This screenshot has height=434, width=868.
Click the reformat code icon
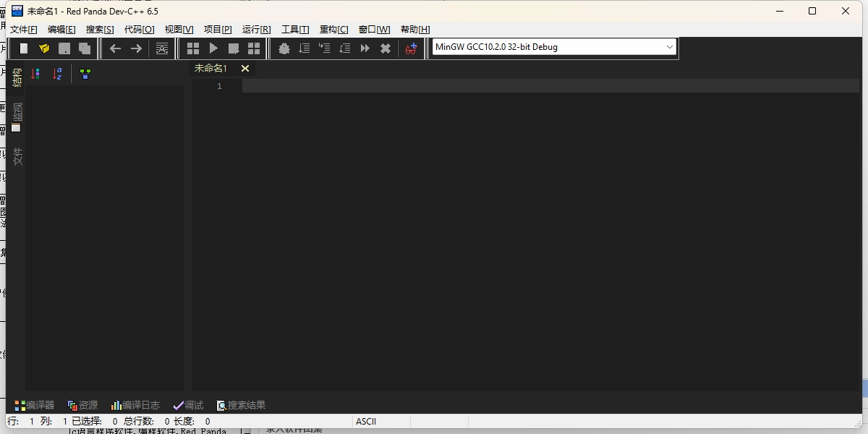tap(162, 48)
